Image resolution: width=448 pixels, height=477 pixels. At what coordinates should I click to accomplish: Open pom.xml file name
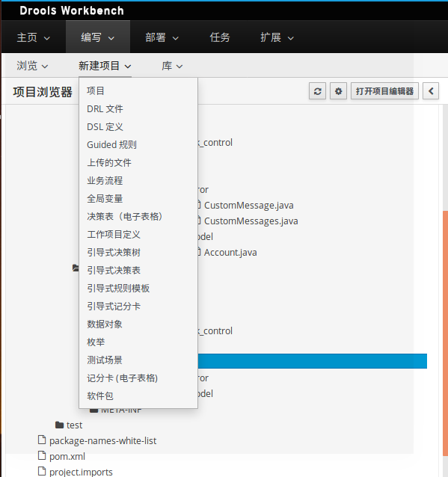point(67,456)
